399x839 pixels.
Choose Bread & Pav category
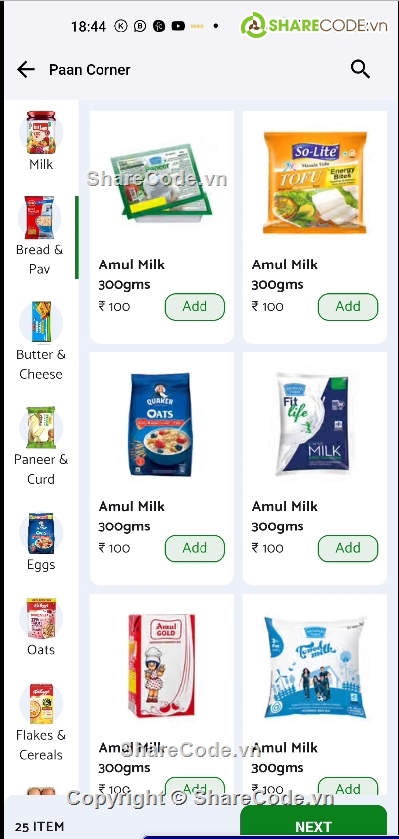click(x=40, y=235)
